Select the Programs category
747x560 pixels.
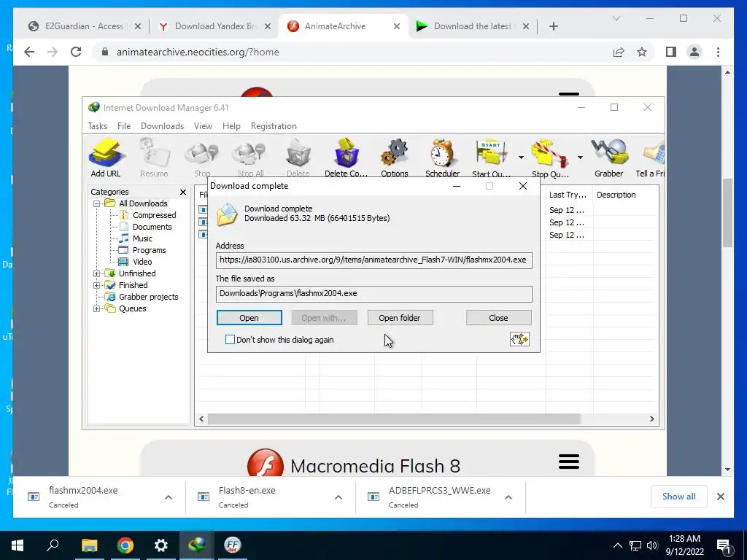pyautogui.click(x=149, y=250)
